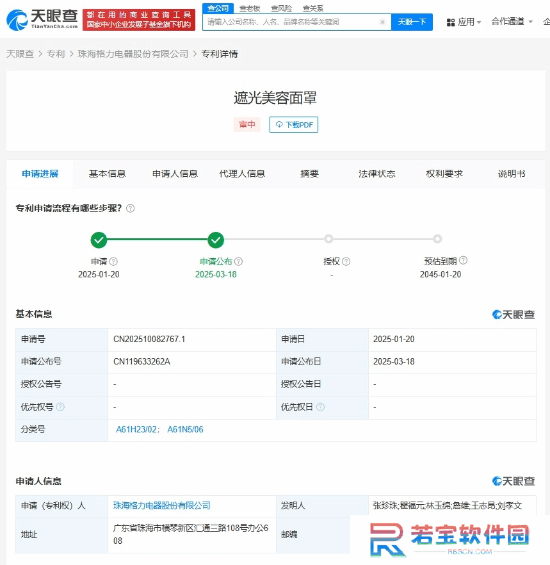Viewport: 550px width, 565px height.
Task: Switch to the 说明书 tab
Action: (512, 174)
